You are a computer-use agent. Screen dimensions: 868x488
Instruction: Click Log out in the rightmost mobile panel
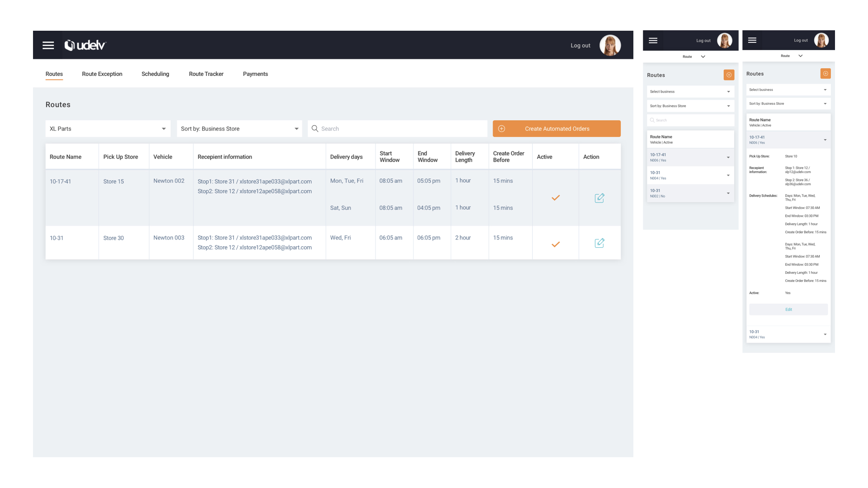pyautogui.click(x=801, y=40)
